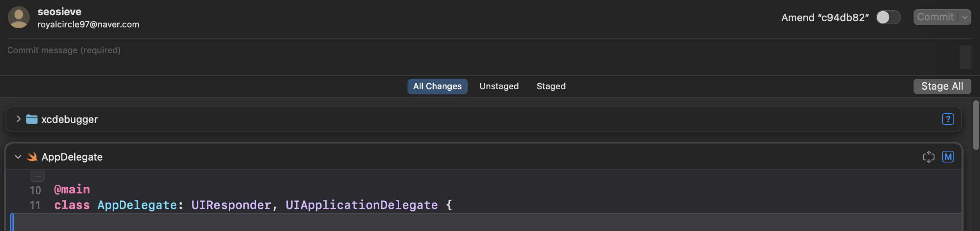This screenshot has width=980, height=231.
Task: Switch to the All Changes tab
Action: (x=437, y=86)
